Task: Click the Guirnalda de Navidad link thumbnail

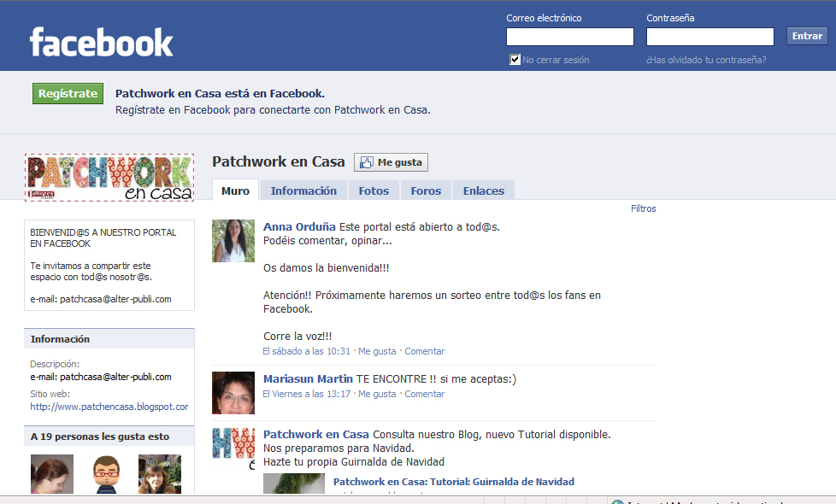Action: (x=294, y=483)
